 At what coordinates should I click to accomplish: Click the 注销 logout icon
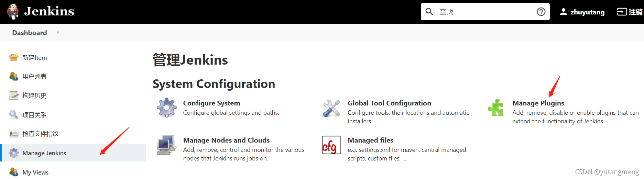point(622,12)
